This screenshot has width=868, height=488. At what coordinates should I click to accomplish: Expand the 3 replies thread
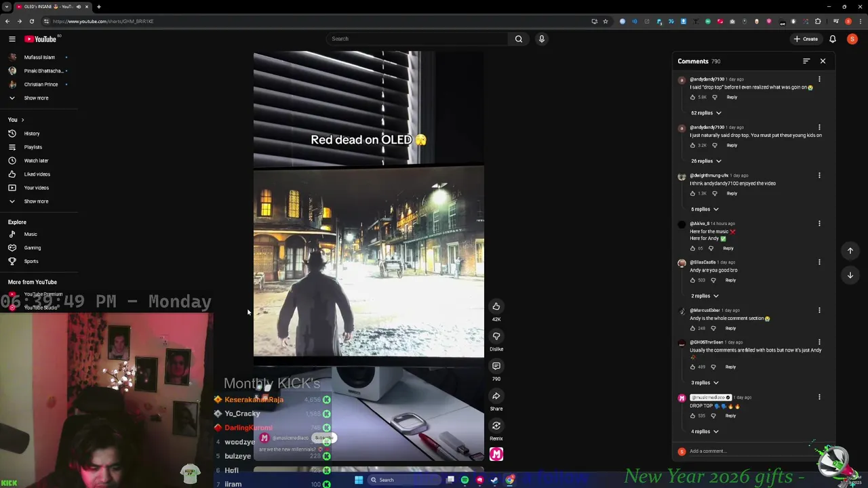click(x=705, y=382)
